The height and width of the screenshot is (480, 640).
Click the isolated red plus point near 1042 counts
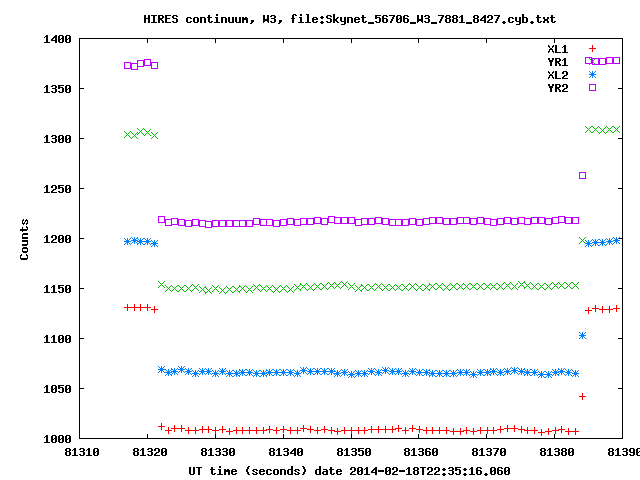tap(582, 396)
